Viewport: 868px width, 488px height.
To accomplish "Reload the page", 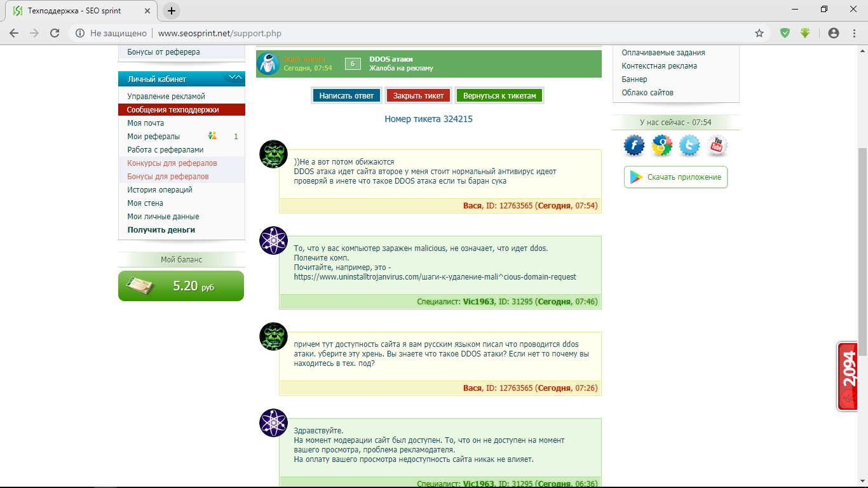I will [x=55, y=33].
